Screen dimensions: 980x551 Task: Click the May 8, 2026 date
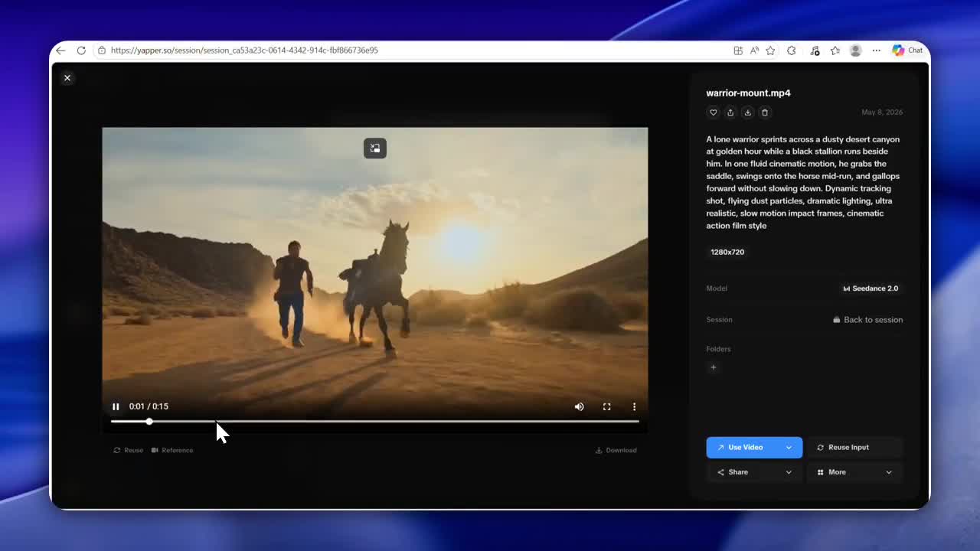click(x=882, y=112)
